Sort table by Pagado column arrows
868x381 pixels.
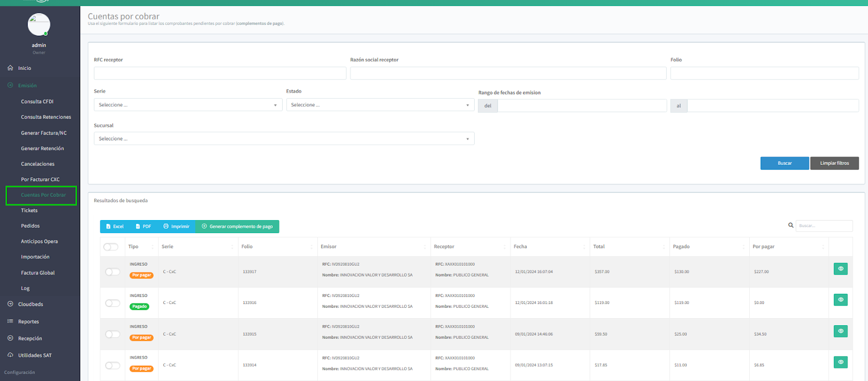click(x=744, y=247)
